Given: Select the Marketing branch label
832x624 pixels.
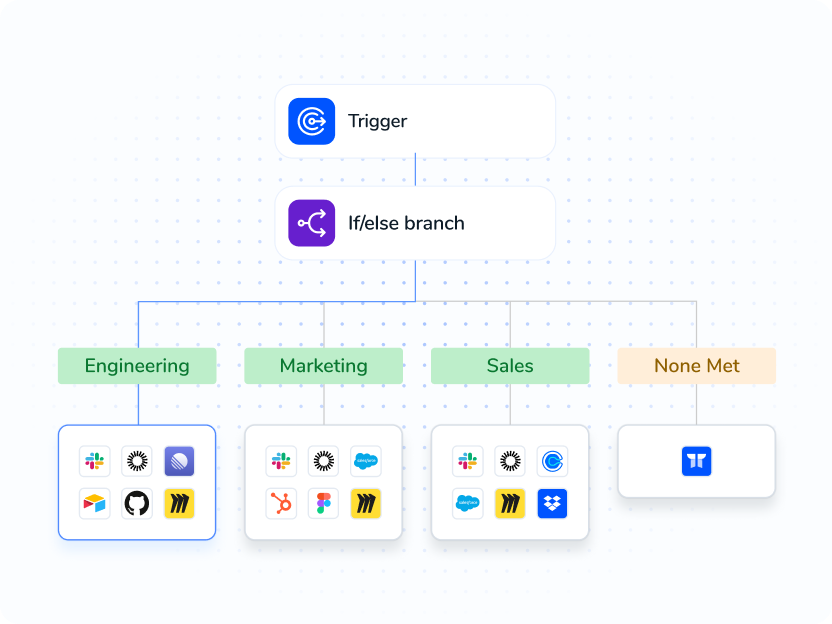Looking at the screenshot, I should tap(324, 366).
